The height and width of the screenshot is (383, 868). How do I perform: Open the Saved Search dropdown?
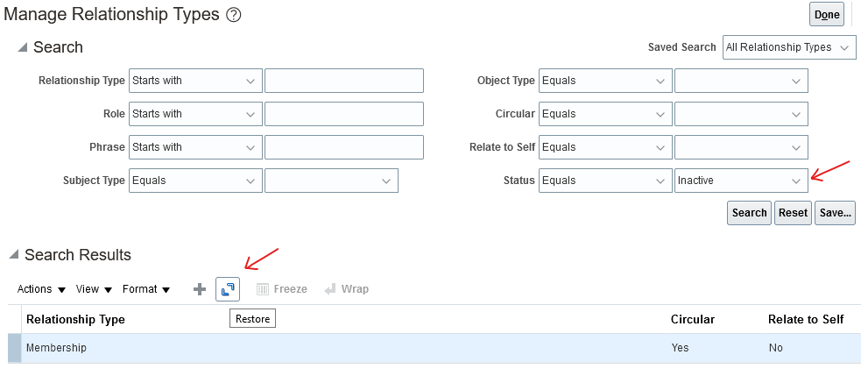[788, 47]
